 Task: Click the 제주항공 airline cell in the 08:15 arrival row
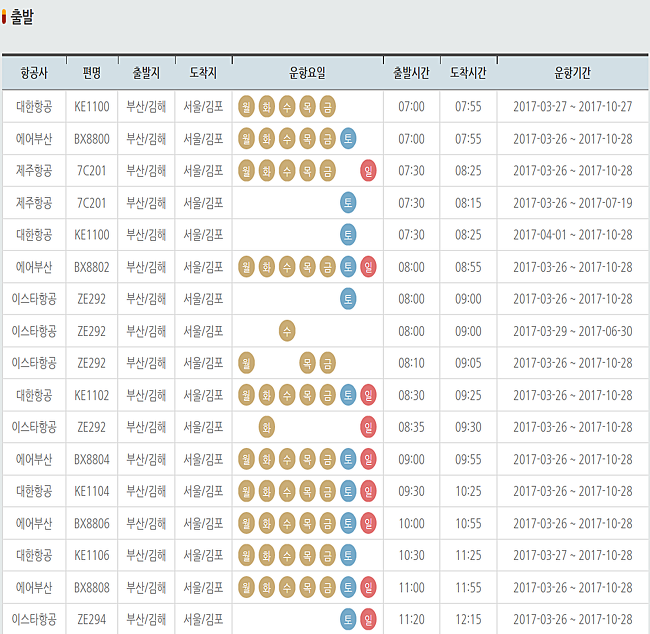click(x=34, y=203)
